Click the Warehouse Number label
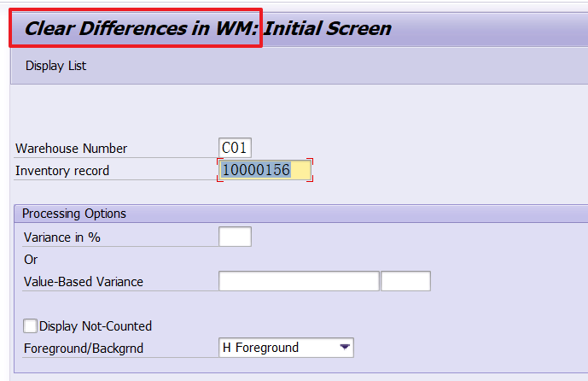 pyautogui.click(x=71, y=149)
